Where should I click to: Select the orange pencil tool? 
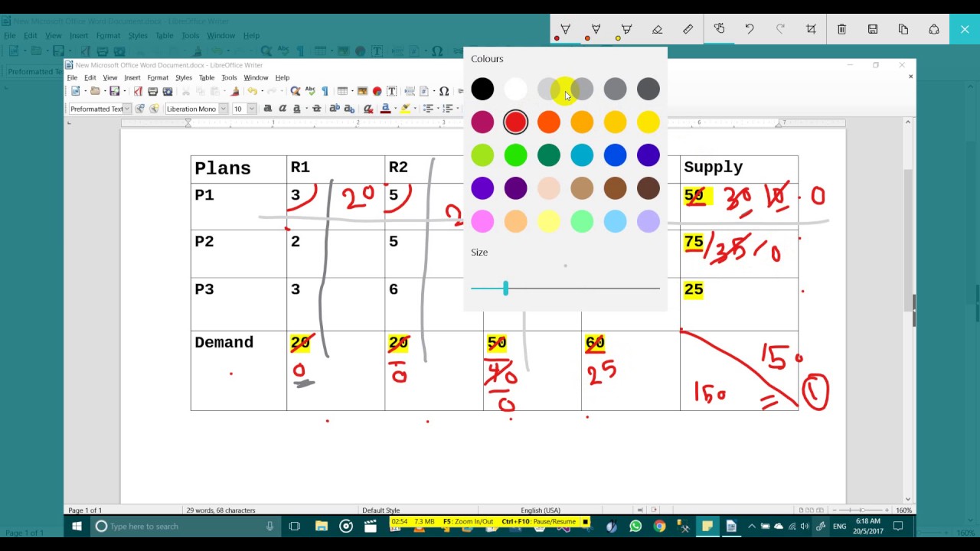[596, 29]
